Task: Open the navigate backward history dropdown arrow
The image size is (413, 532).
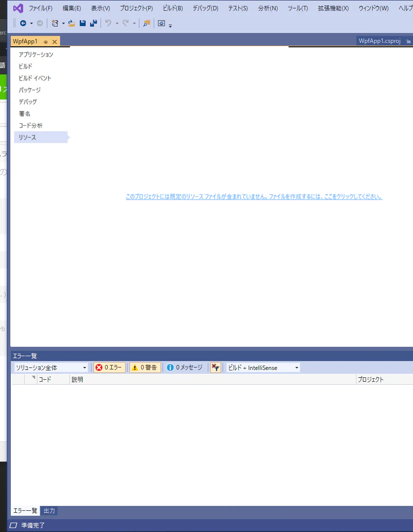Action: 31,24
